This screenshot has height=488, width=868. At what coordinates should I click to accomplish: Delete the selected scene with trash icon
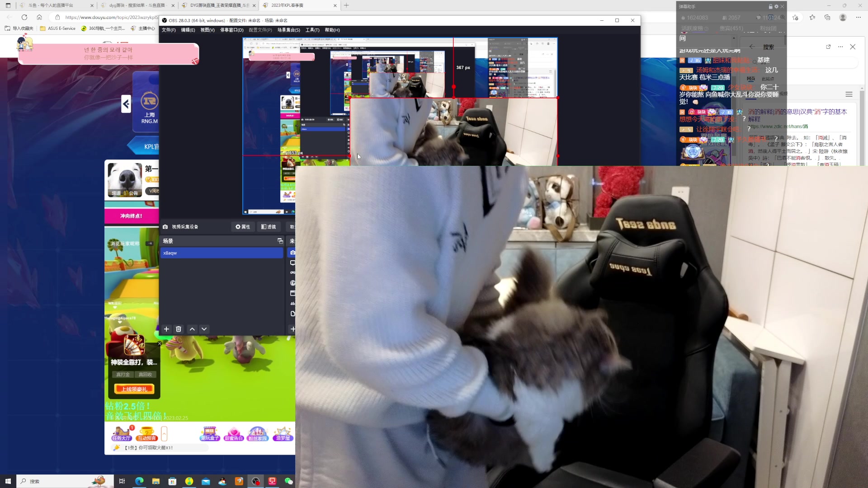click(x=179, y=329)
